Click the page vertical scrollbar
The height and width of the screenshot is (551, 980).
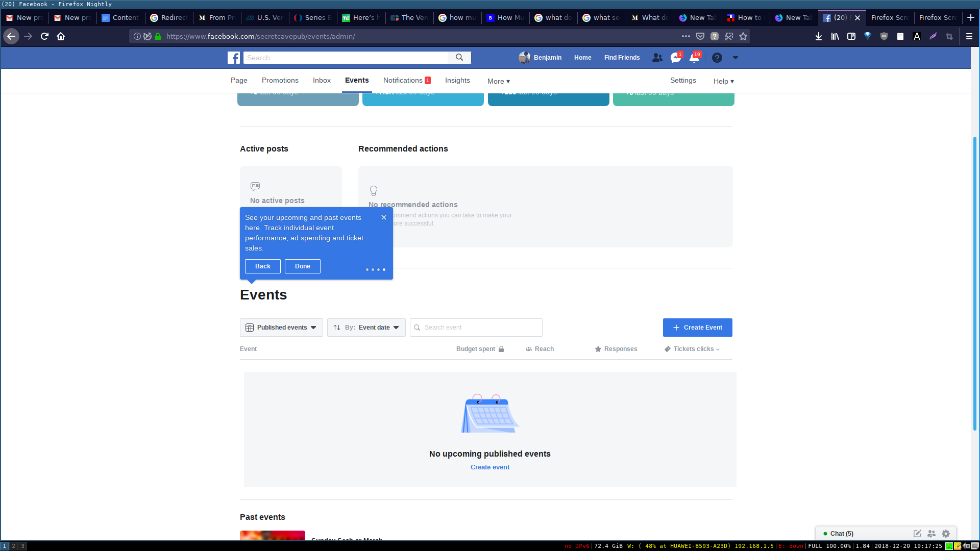[975, 283]
